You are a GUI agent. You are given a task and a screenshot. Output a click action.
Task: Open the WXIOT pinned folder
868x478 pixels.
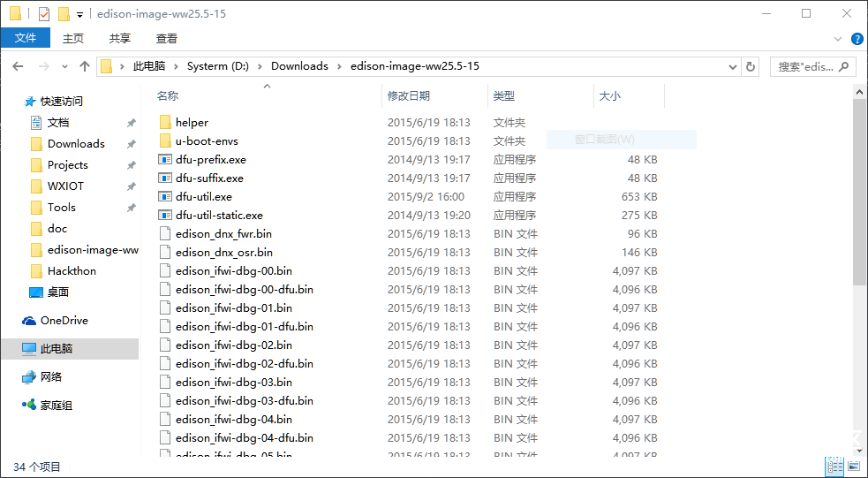65,186
